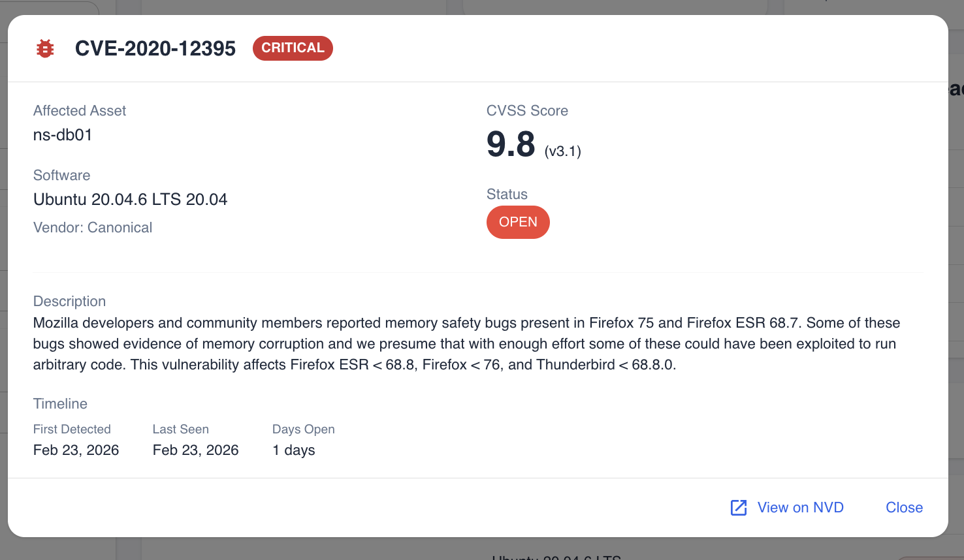Image resolution: width=964 pixels, height=560 pixels.
Task: Click the OPEN status badge
Action: coord(518,223)
